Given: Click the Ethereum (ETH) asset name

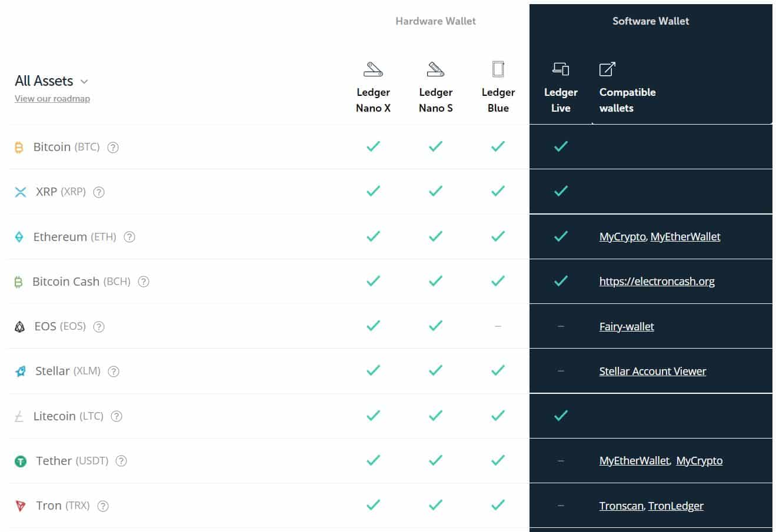Looking at the screenshot, I should (75, 237).
